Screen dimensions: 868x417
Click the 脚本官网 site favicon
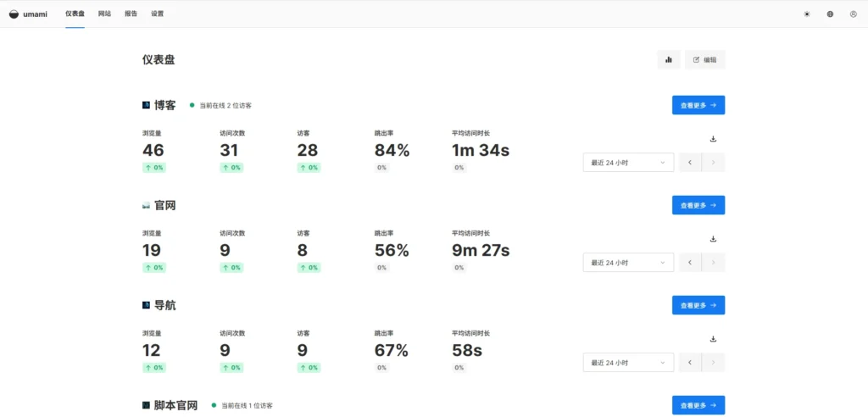point(146,405)
